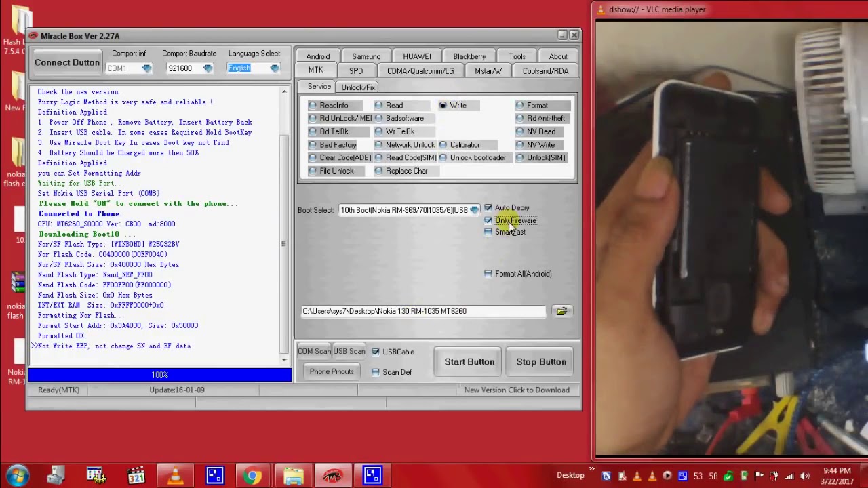
Task: Click the Connect Button
Action: pos(67,62)
